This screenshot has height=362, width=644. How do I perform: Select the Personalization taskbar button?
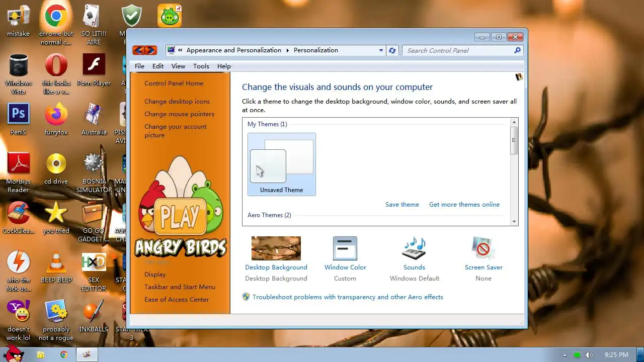coord(87,354)
